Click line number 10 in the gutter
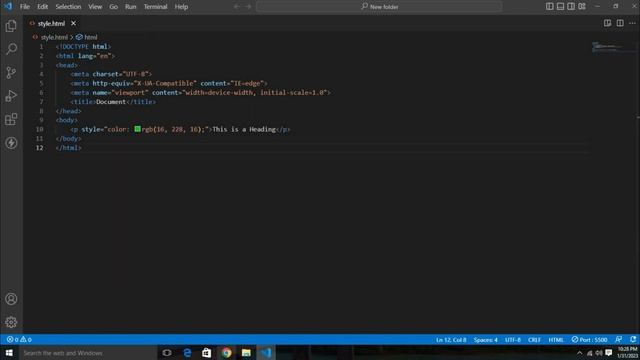The height and width of the screenshot is (360, 640). point(39,129)
